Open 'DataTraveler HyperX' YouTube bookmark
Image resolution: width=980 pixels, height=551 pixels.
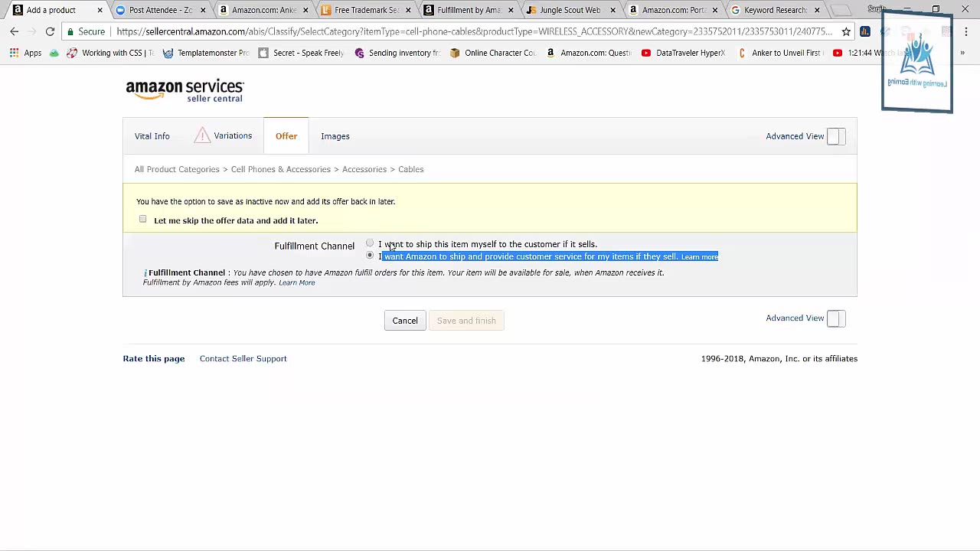tap(683, 53)
